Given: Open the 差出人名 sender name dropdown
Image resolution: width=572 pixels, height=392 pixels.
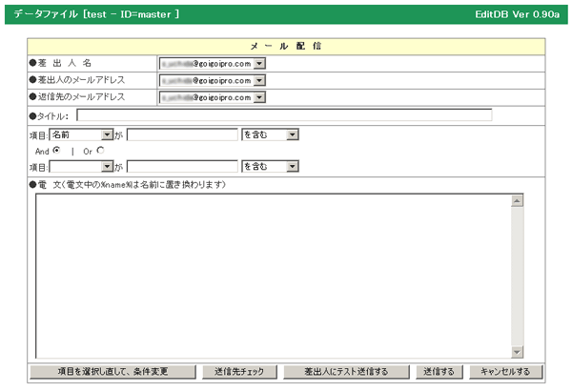Looking at the screenshot, I should [x=259, y=63].
